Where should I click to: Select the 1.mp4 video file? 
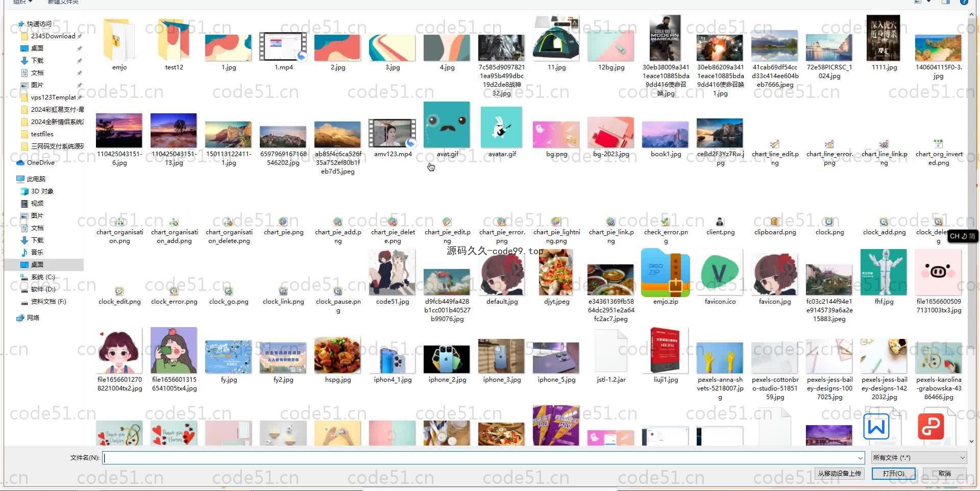[283, 47]
